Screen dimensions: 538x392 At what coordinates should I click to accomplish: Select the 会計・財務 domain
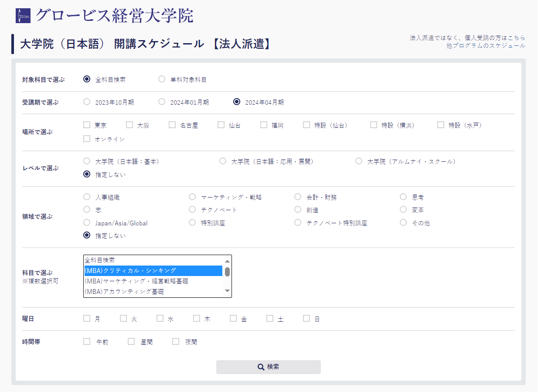(x=298, y=197)
